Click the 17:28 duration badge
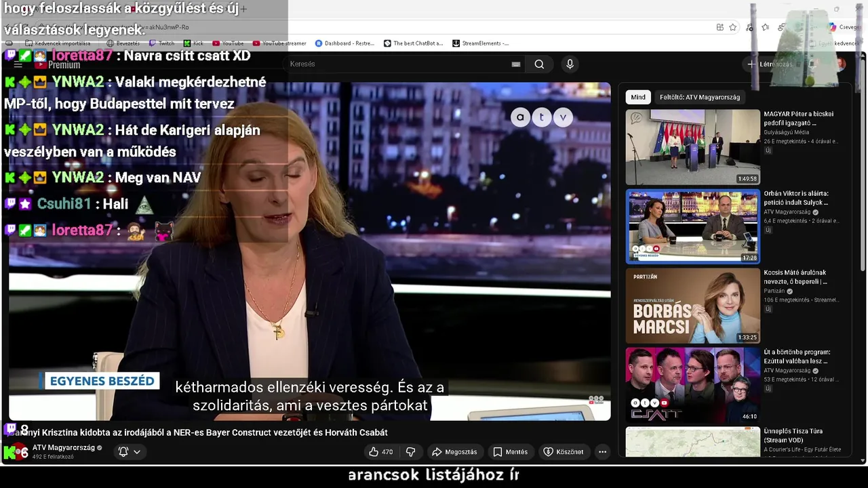 [x=749, y=258]
